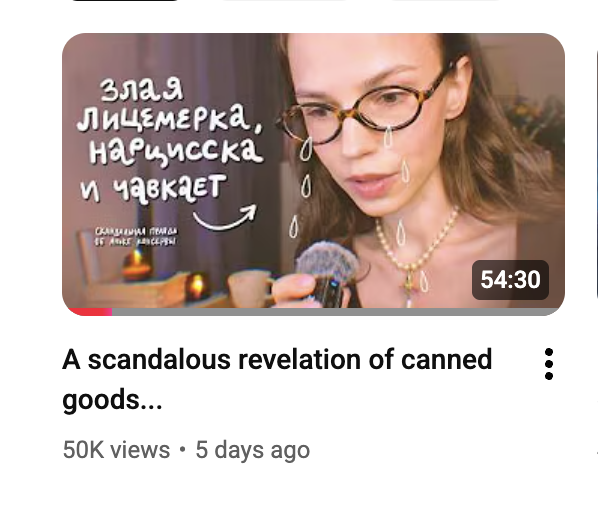Viewport: 598px width, 508px height.
Task: Play the video by clicking its thumbnail
Action: click(x=313, y=174)
